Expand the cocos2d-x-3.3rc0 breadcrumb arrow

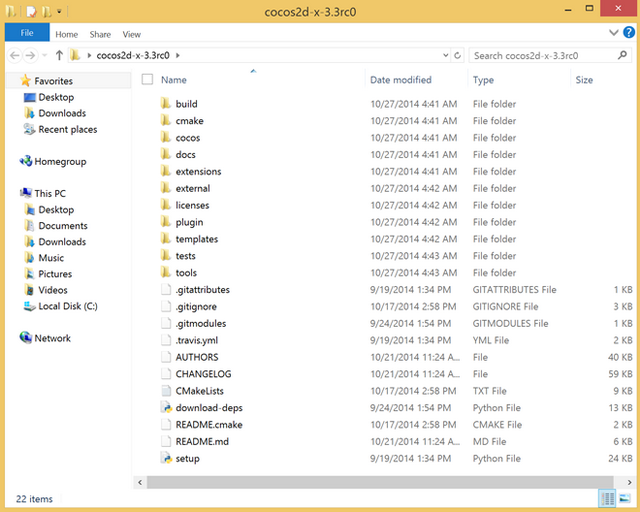178,55
